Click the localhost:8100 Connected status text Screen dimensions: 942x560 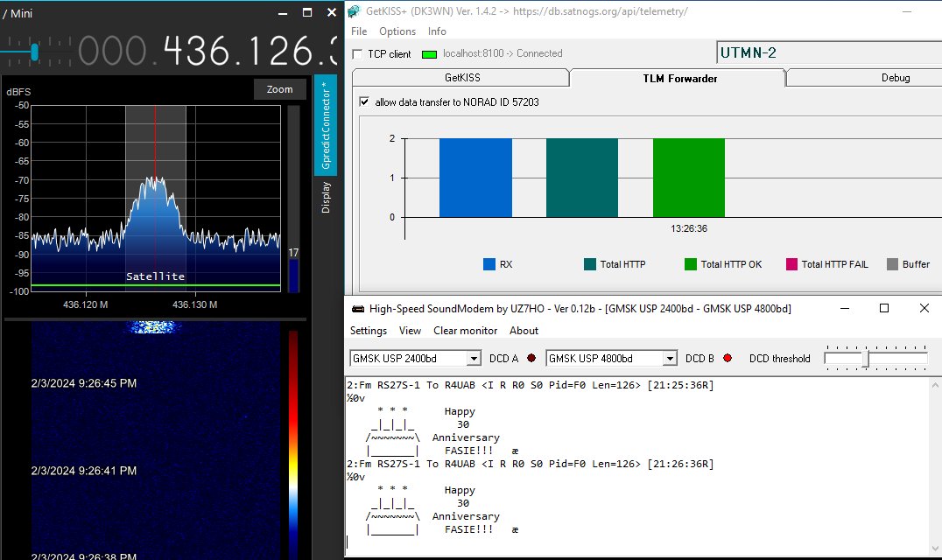503,53
